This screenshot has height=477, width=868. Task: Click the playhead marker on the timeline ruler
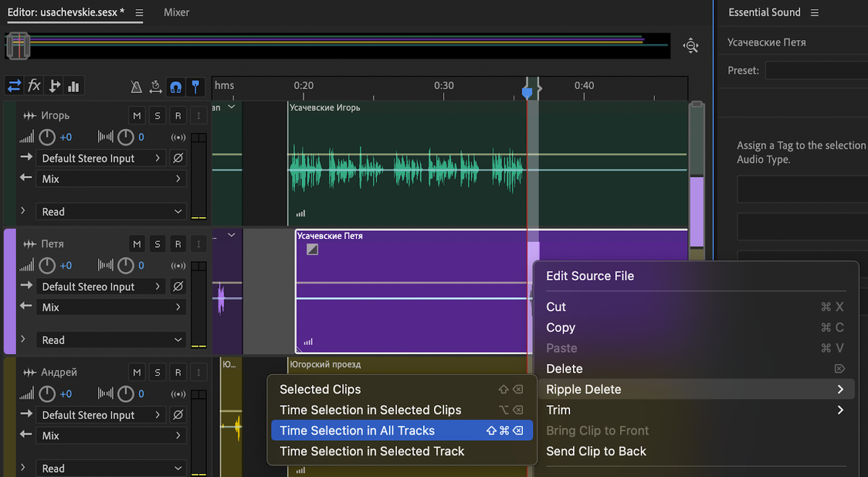[527, 92]
